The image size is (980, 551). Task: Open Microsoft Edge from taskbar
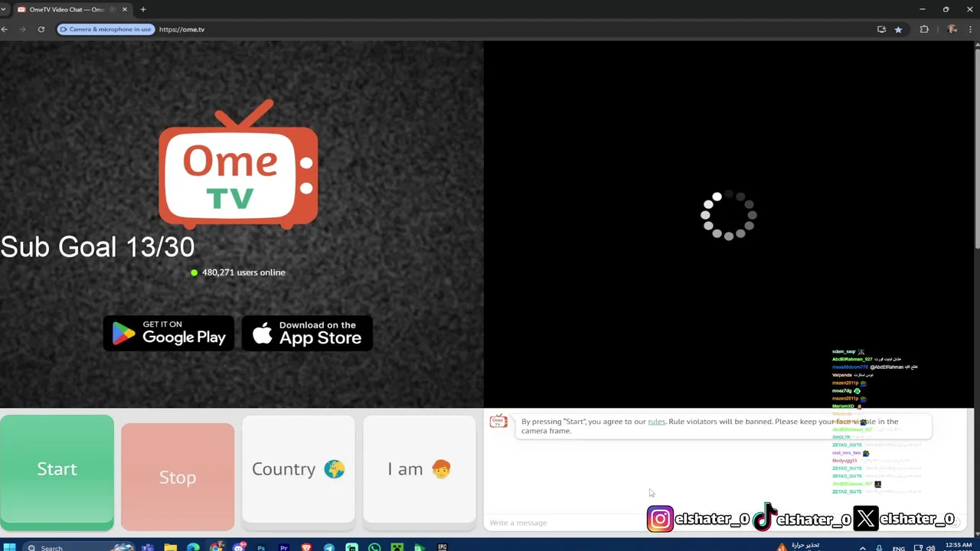point(193,547)
